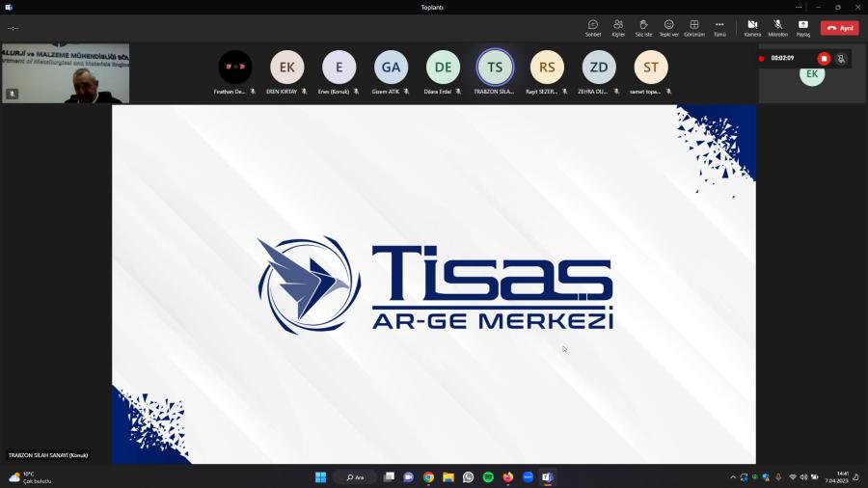868x488 pixels.
Task: Select TRABZON SİLA... avatar labeled TS
Action: [495, 67]
